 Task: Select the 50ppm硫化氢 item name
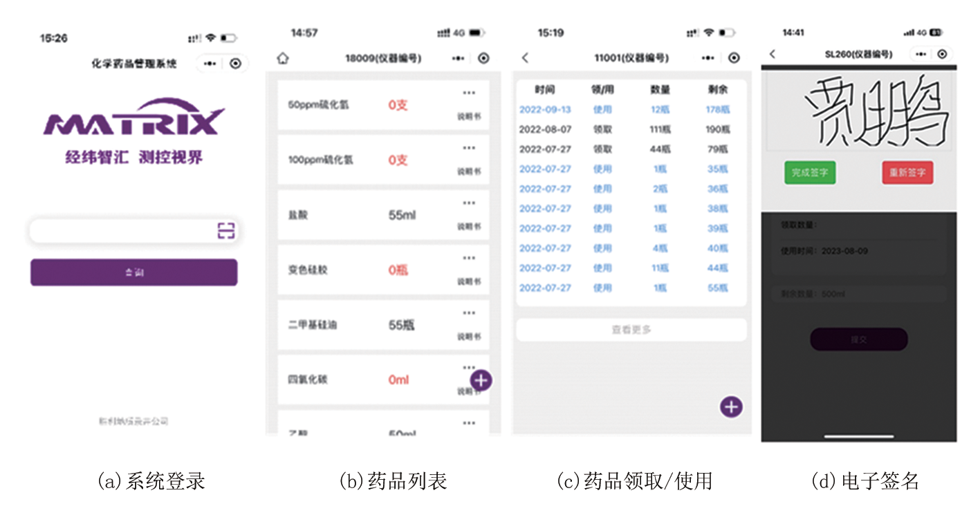coord(319,105)
